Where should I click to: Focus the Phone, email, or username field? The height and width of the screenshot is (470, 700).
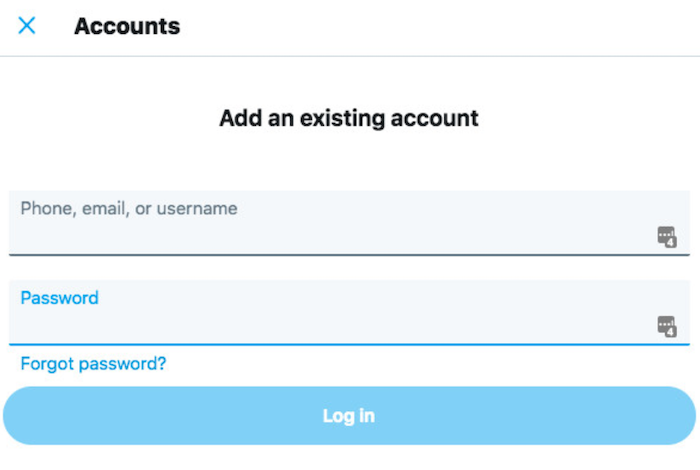click(349, 223)
